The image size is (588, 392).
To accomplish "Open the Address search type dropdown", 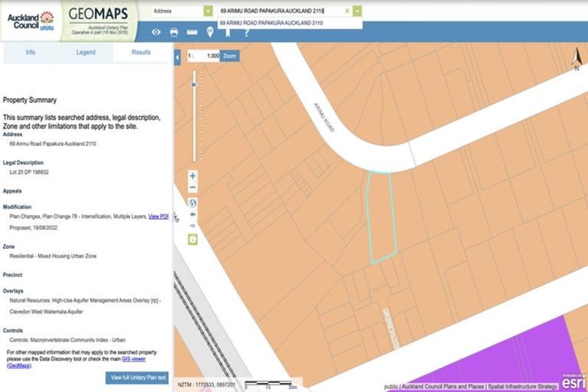I will click(207, 11).
